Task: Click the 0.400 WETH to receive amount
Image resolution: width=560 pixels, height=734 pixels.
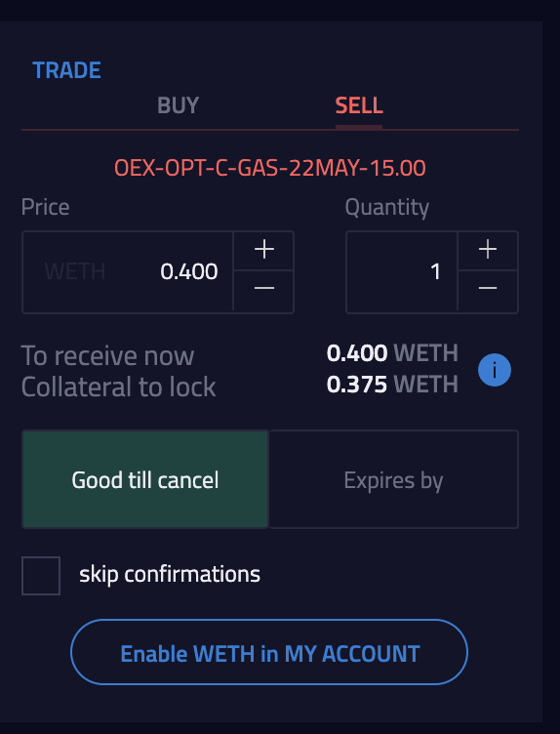Action: 392,353
